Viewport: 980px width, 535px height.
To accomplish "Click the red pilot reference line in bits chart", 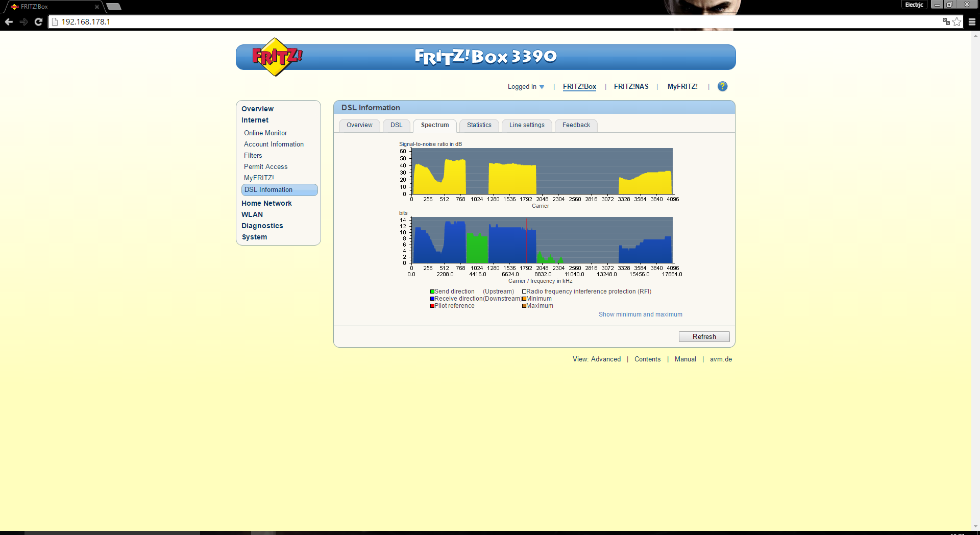I will 527,240.
